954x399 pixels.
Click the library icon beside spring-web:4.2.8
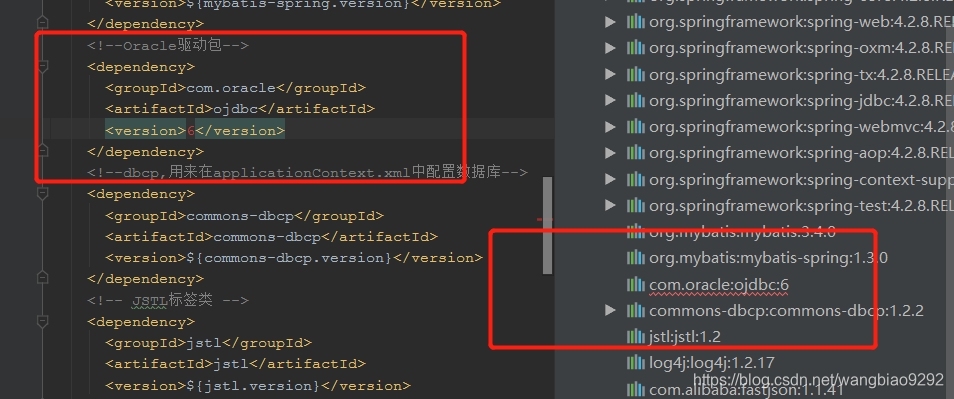click(x=635, y=23)
